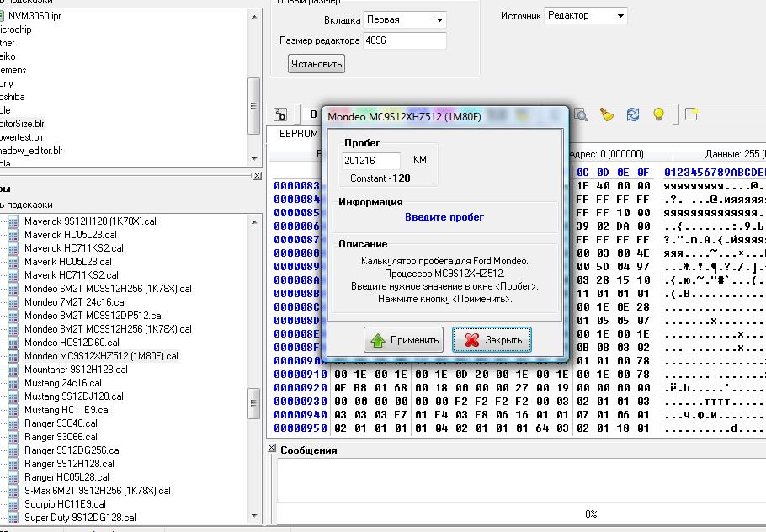Click the icon next to Mustang HC11E9.cal

pos(13,410)
